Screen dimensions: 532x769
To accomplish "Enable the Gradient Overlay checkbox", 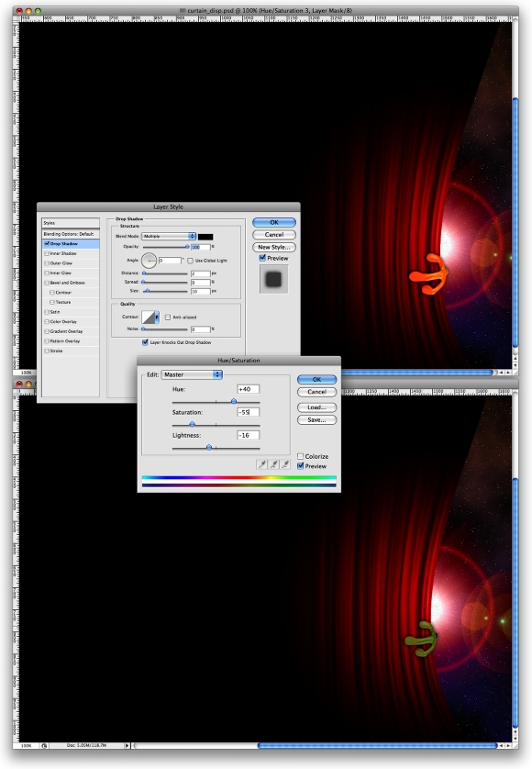I will 47,331.
